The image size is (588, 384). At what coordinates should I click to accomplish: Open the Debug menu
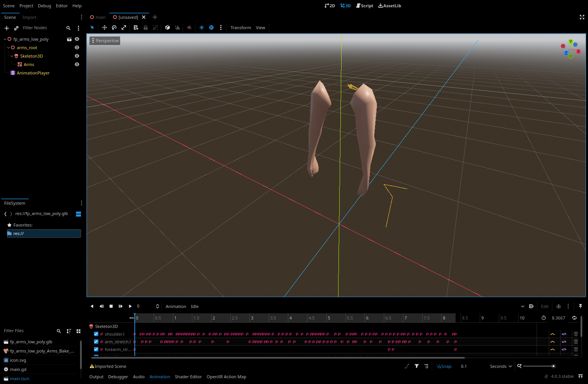coord(44,5)
